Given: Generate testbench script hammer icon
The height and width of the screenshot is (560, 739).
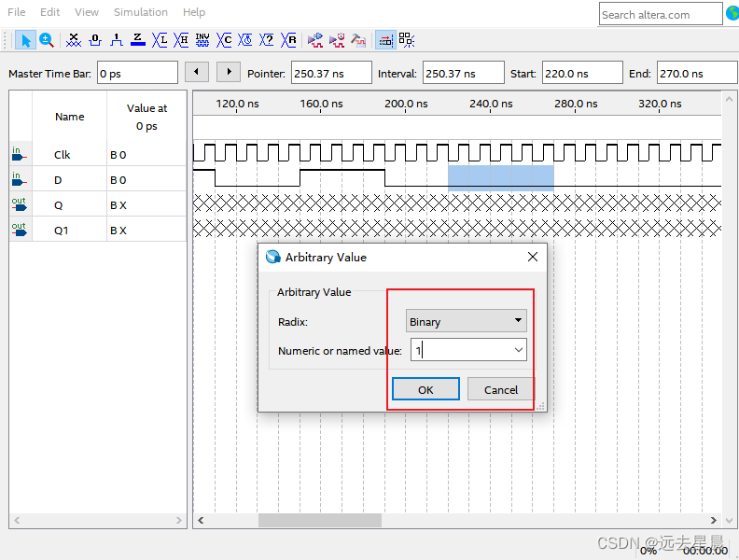Looking at the screenshot, I should click(358, 40).
